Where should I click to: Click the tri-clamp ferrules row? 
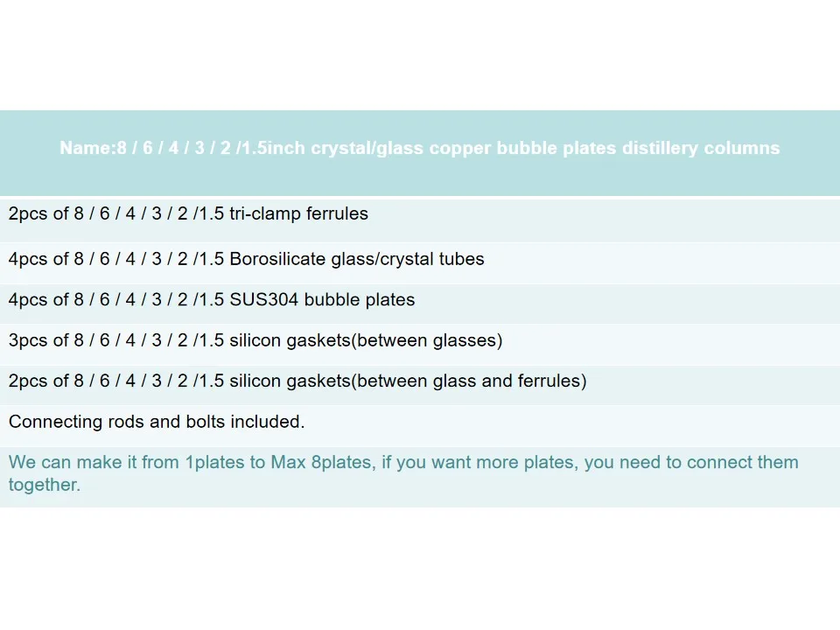[188, 213]
